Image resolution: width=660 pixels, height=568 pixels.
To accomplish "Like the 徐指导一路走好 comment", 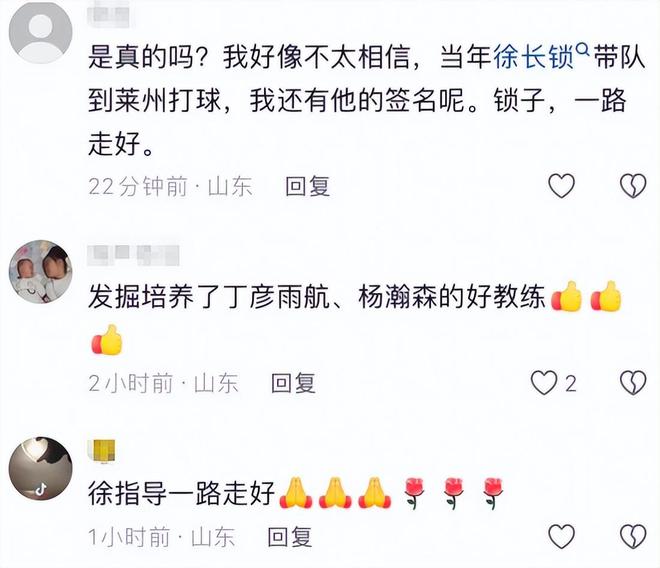I will pos(562,536).
